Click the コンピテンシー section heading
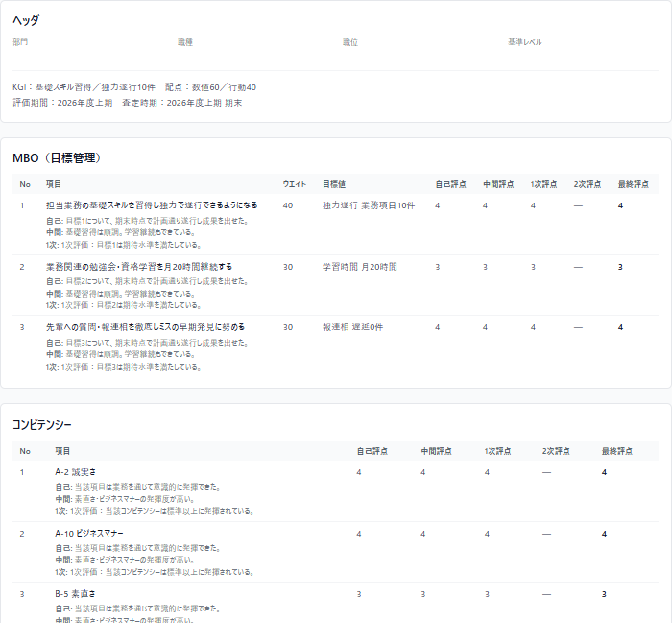The height and width of the screenshot is (623, 672). 42,425
